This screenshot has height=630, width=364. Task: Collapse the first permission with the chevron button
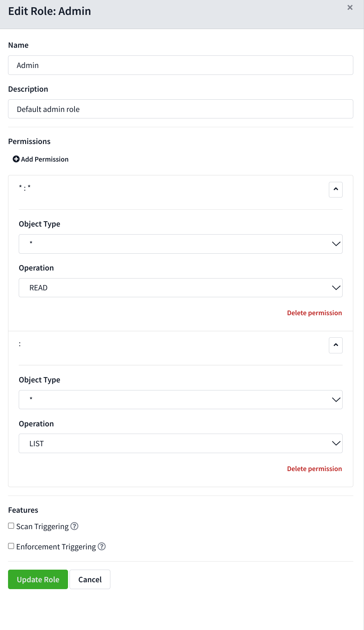point(336,189)
